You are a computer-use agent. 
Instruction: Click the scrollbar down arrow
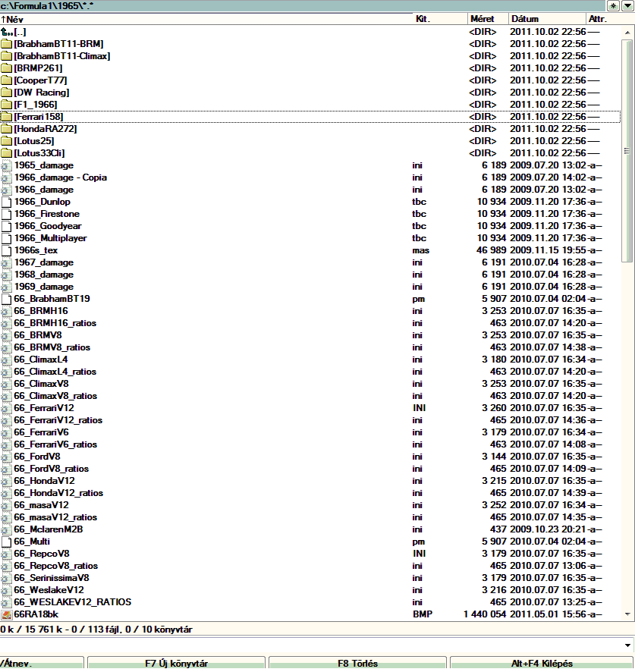click(627, 614)
